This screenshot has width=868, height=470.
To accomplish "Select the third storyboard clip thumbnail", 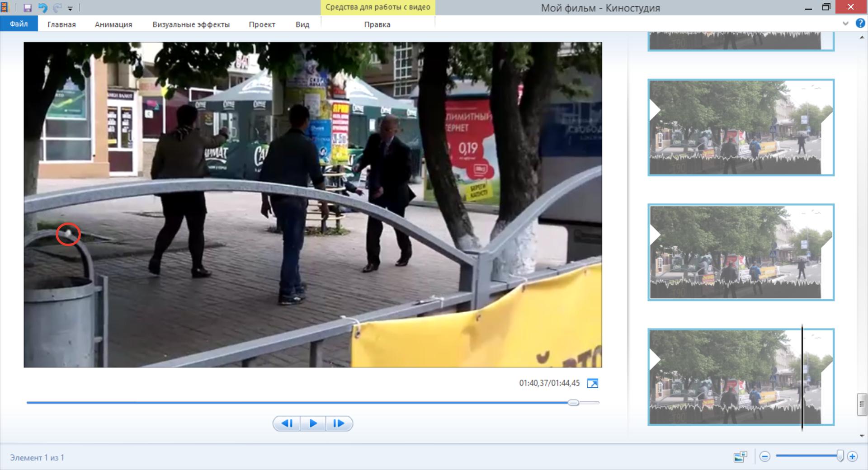I will point(741,252).
